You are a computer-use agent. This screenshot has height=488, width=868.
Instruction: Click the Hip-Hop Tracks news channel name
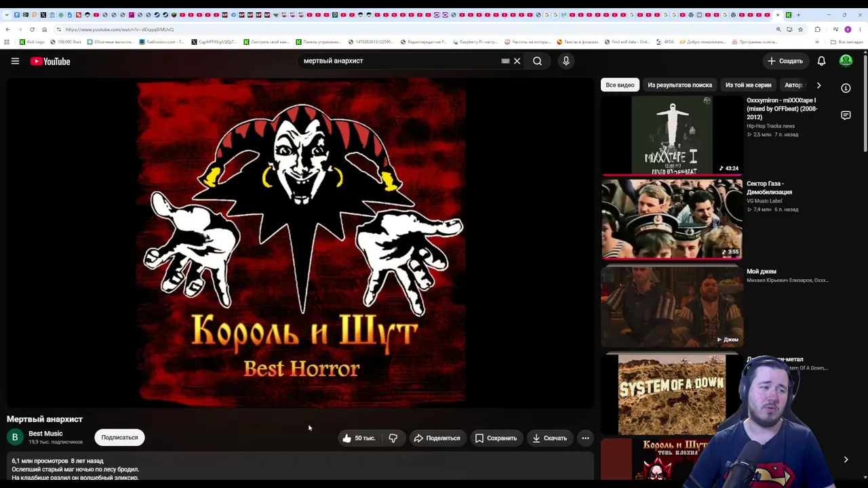click(770, 126)
